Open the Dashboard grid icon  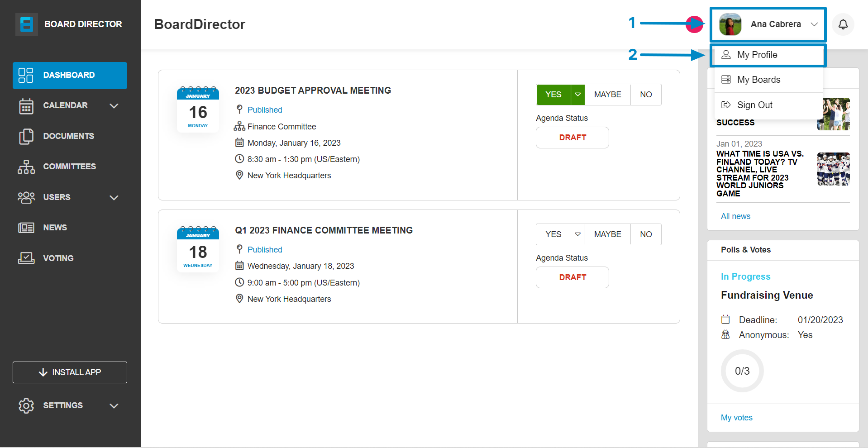click(x=26, y=75)
